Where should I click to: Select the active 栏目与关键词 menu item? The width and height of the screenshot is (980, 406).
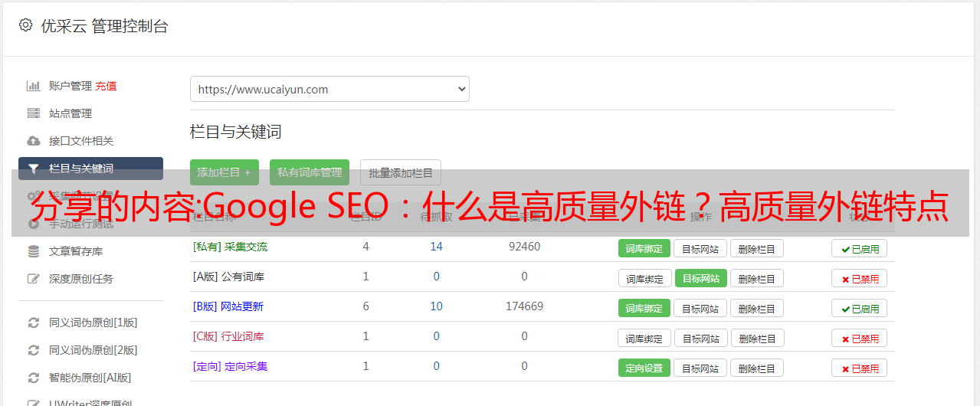click(90, 169)
